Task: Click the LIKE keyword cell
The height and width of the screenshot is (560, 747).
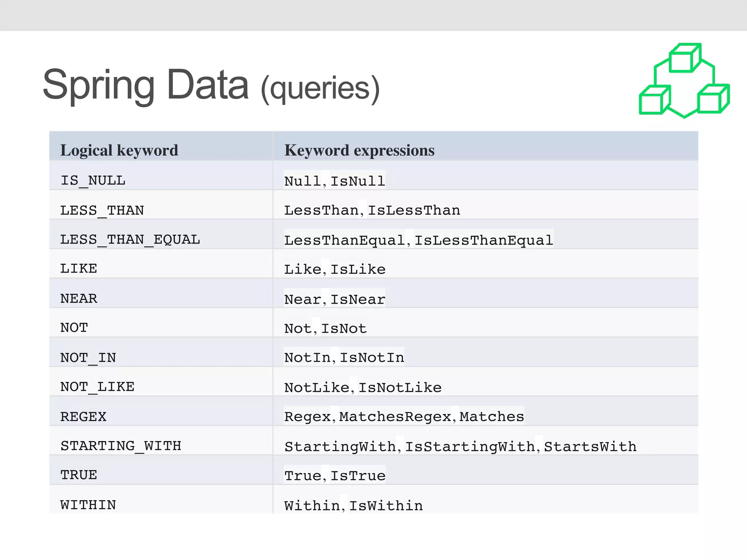Action: pyautogui.click(x=161, y=264)
